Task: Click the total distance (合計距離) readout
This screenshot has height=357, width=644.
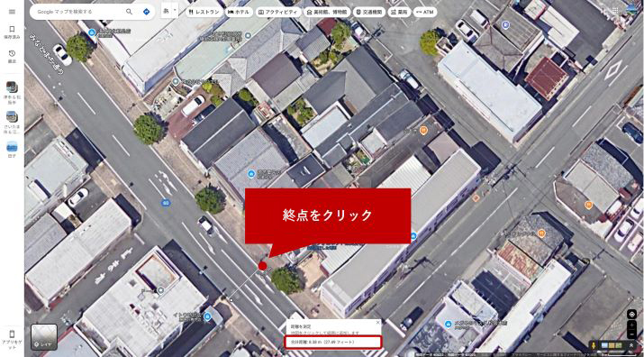Action: 333,342
